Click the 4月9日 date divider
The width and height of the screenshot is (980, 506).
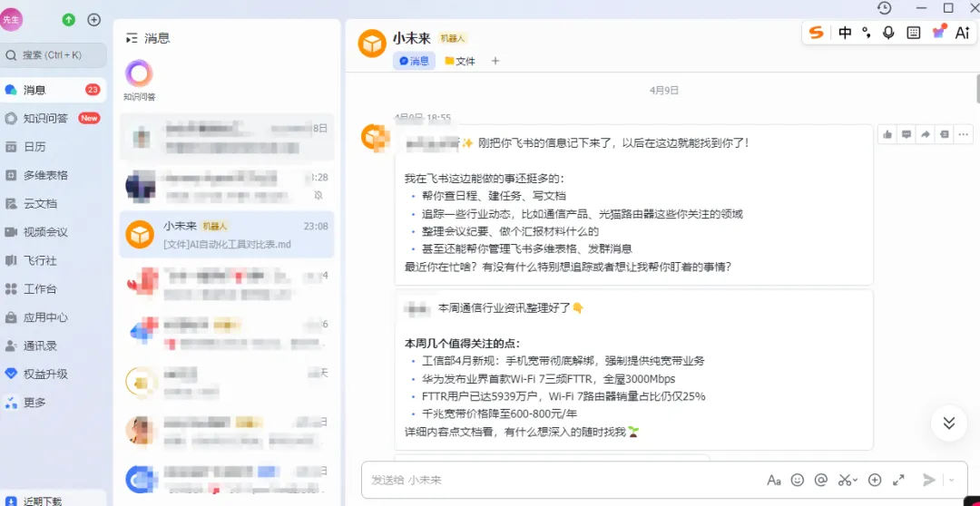pyautogui.click(x=663, y=91)
